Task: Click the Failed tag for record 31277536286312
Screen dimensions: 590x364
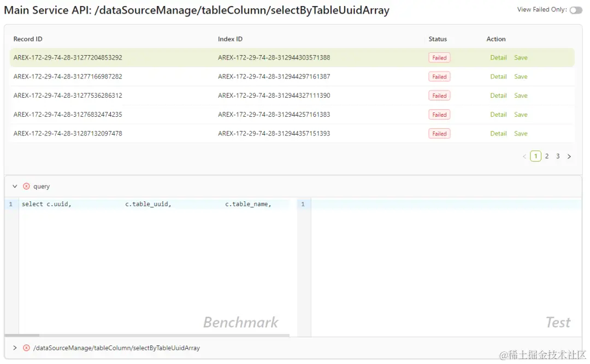Action: [x=439, y=96]
